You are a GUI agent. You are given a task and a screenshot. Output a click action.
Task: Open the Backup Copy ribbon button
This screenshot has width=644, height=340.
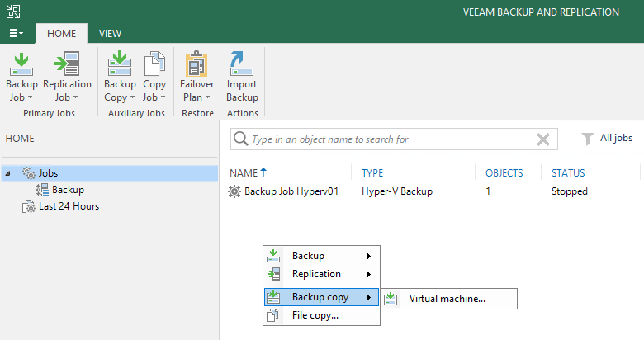tap(120, 77)
